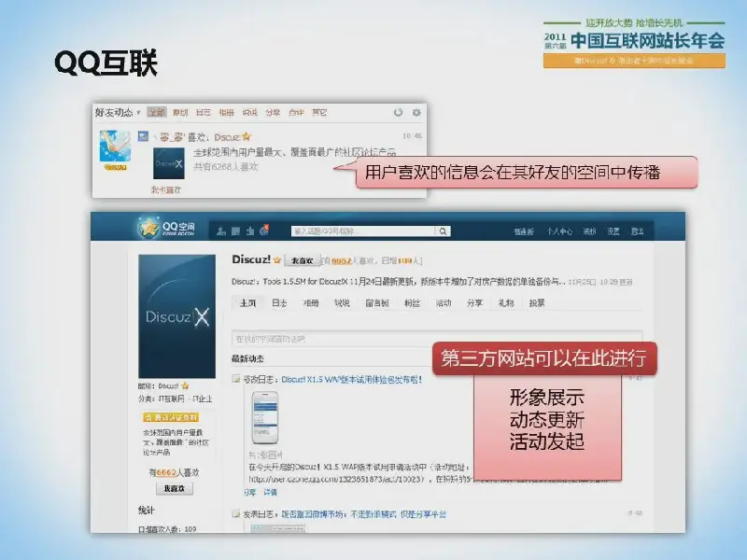Click the Tools 1.5.5M for DiscuzX status line
This screenshot has width=747, height=560.
point(398,282)
